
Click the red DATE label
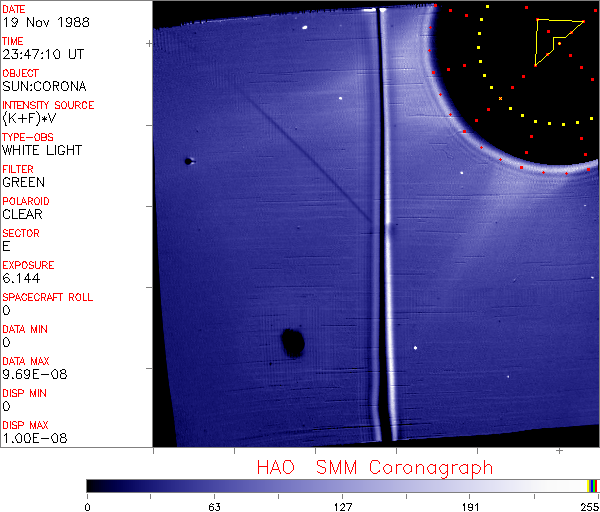[14, 9]
